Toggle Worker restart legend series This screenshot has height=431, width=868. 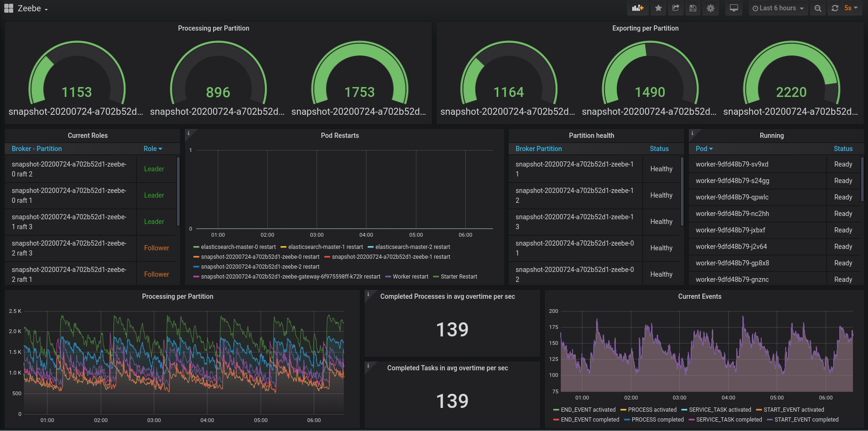410,277
